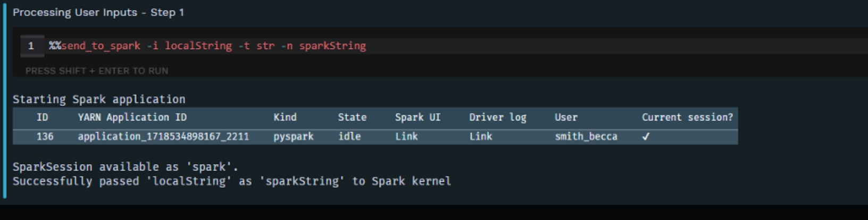Click the Spark UI column header
Viewport: 868px width, 220px height.
pyautogui.click(x=418, y=117)
